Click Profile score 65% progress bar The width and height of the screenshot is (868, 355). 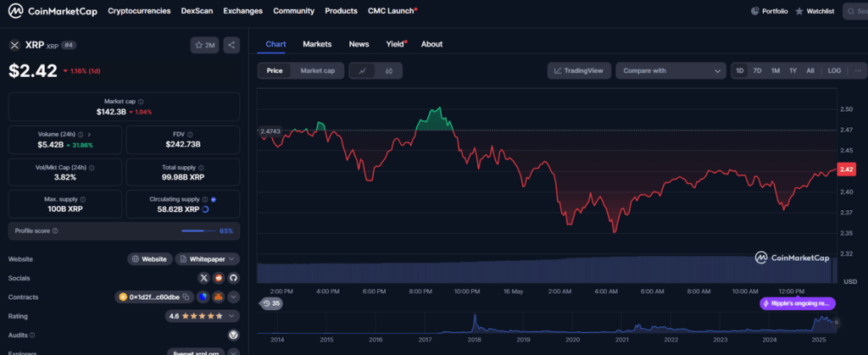pyautogui.click(x=198, y=231)
